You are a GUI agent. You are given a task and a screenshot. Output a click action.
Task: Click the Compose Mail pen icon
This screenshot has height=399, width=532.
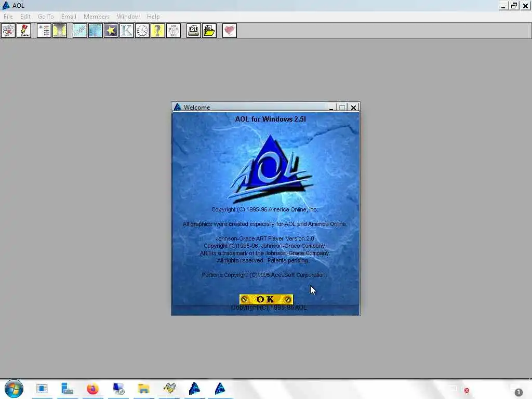[24, 31]
